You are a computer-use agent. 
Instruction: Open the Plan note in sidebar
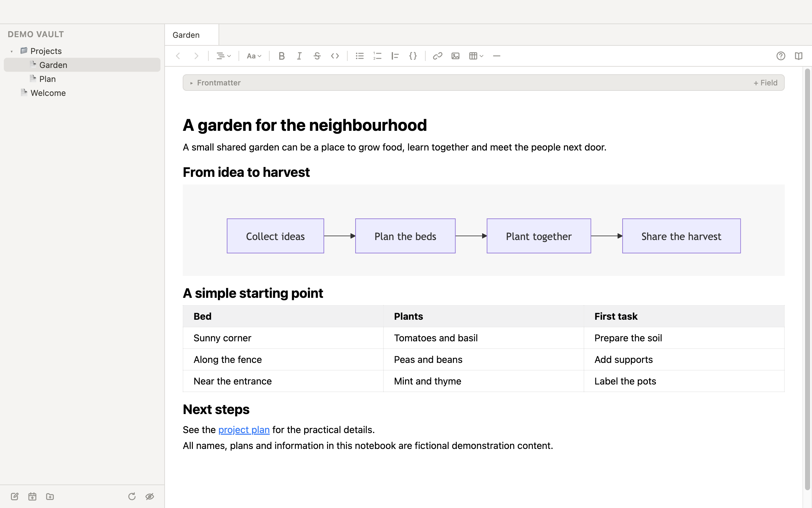pyautogui.click(x=82, y=79)
